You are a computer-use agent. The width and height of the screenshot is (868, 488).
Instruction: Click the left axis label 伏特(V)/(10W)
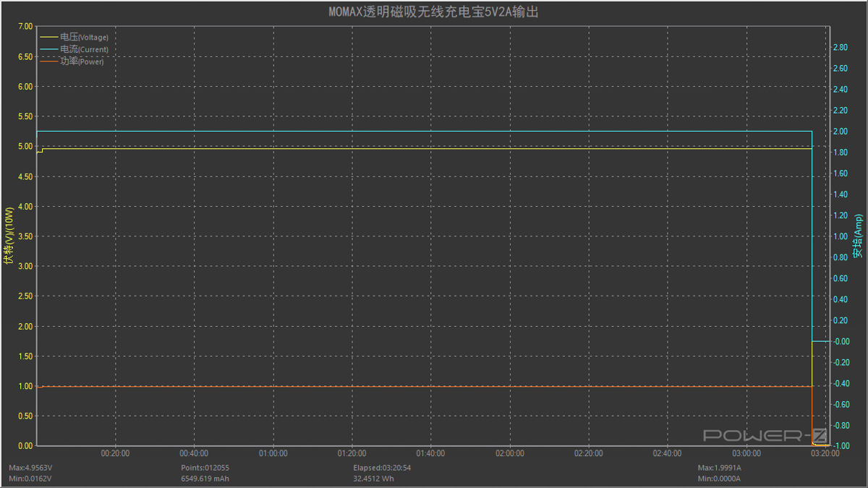(x=9, y=236)
